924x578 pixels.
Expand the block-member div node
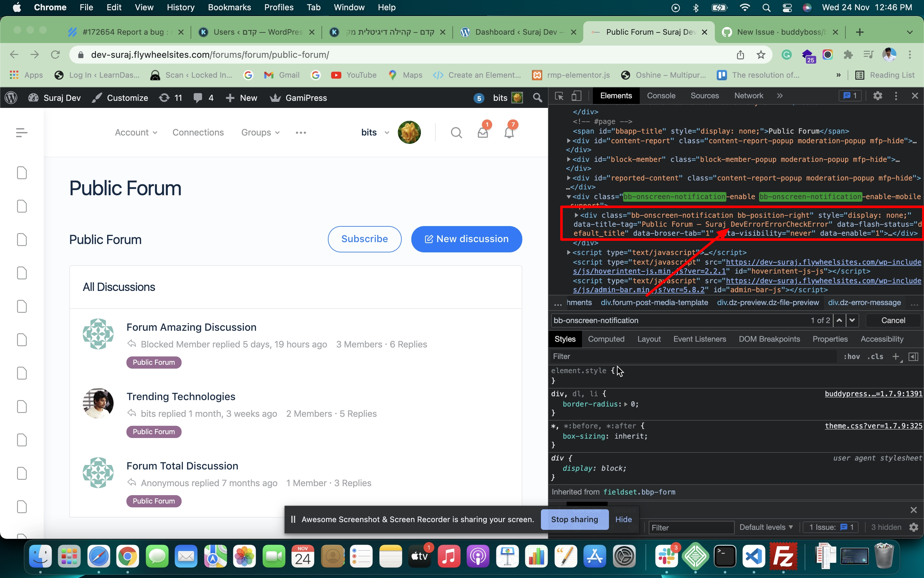coord(569,159)
